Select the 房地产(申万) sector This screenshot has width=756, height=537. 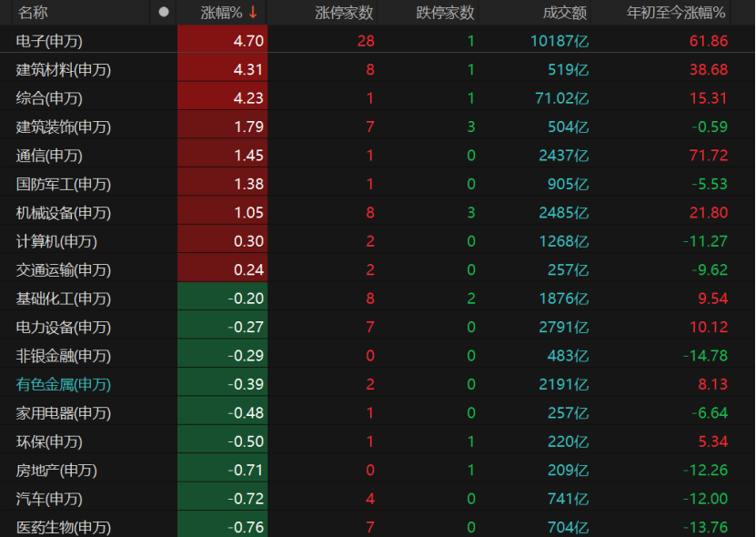coord(56,470)
